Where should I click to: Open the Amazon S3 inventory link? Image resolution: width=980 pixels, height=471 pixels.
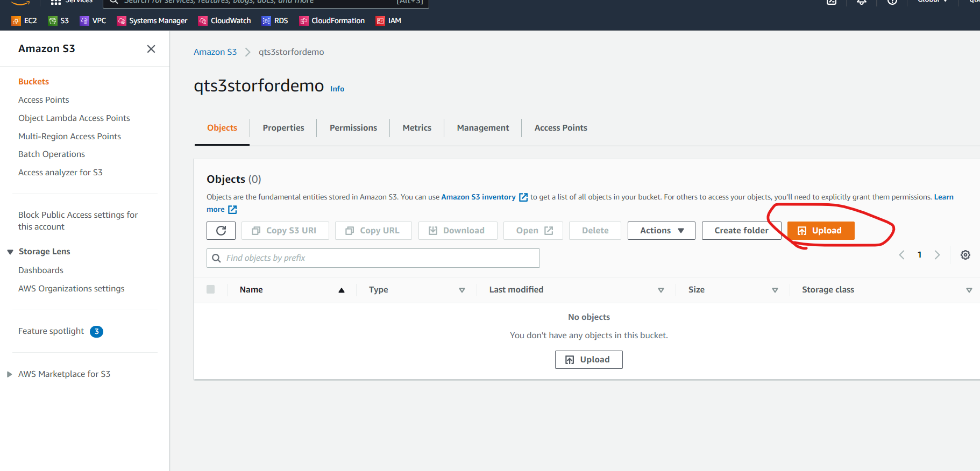pyautogui.click(x=484, y=197)
